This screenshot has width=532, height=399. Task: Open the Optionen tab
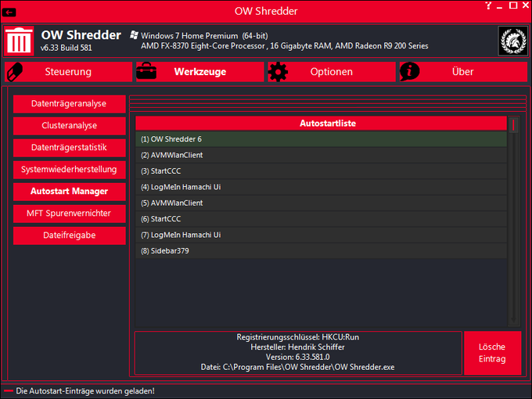pos(332,72)
